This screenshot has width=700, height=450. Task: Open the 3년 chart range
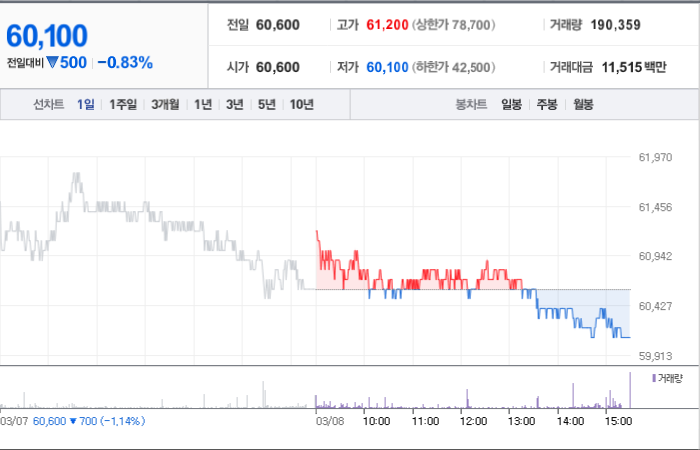pos(234,104)
